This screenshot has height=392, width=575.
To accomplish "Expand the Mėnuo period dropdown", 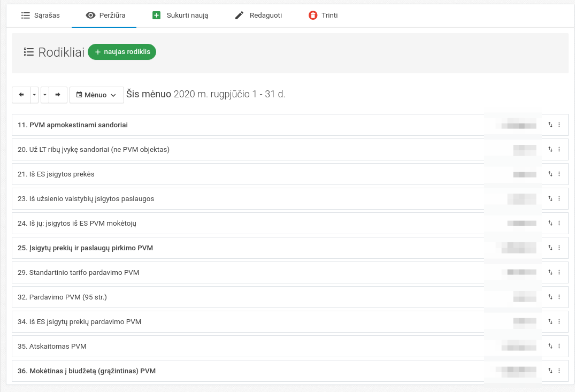I will coord(96,95).
